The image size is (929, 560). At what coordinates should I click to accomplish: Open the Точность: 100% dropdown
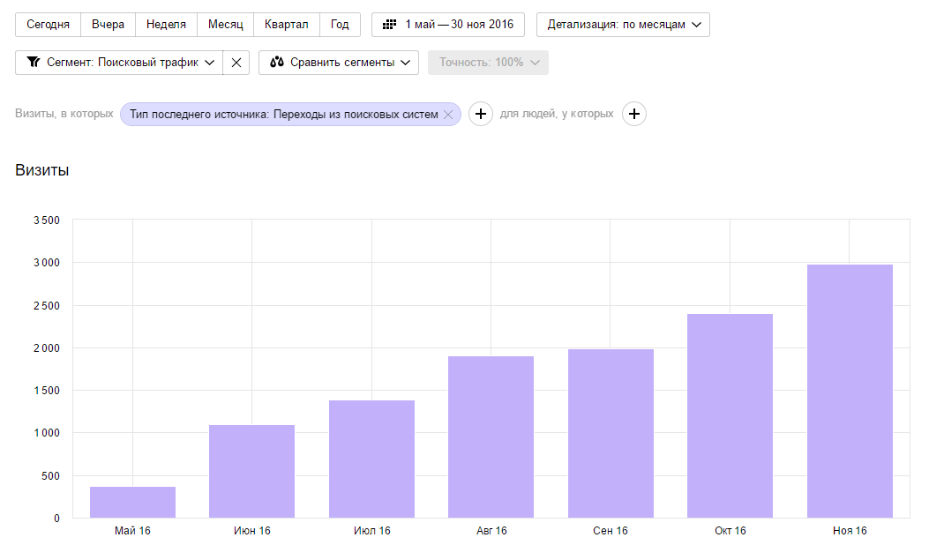pyautogui.click(x=488, y=62)
